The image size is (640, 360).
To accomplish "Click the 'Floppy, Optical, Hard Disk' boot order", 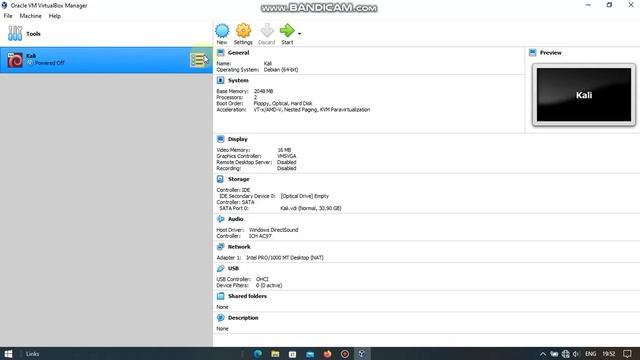I will click(283, 103).
